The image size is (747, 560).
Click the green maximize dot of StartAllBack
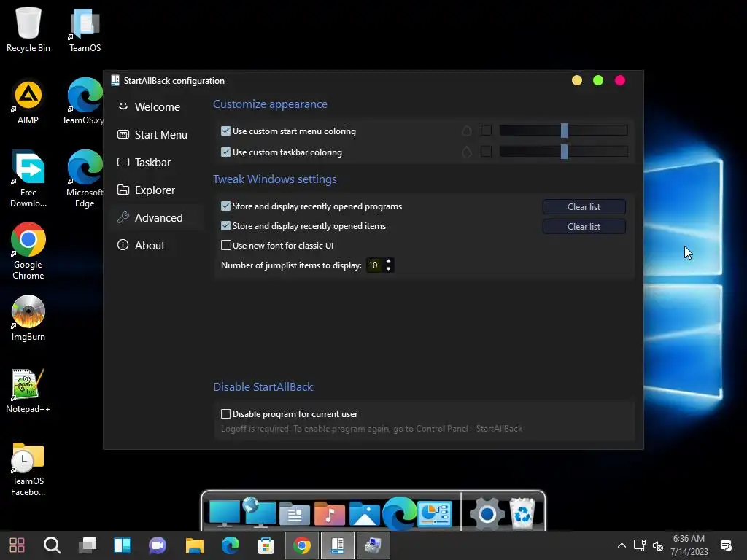(598, 80)
